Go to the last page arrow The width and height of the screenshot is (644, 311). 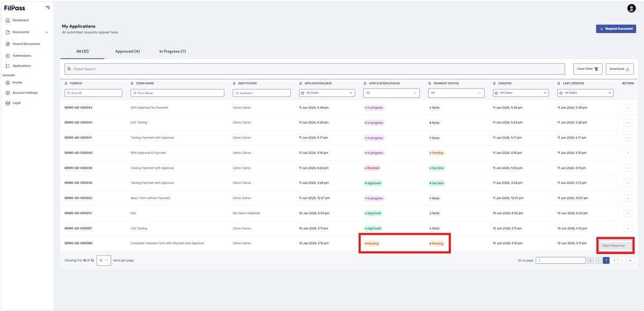[630, 260]
